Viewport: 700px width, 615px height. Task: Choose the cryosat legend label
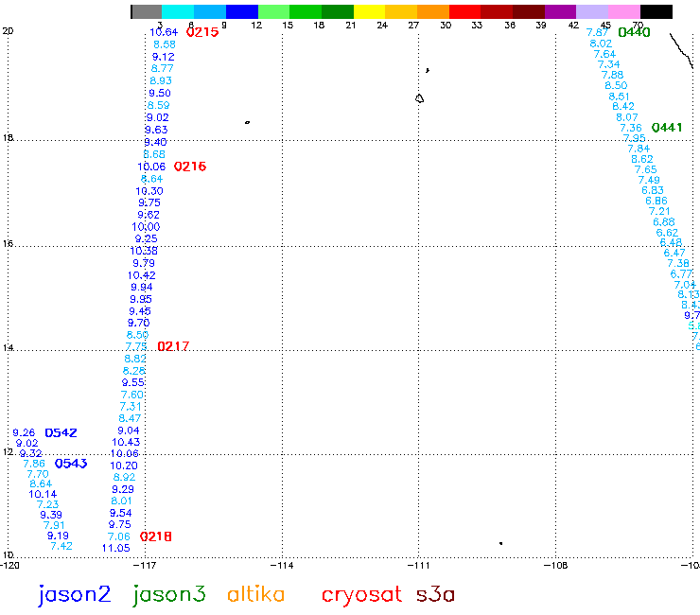tap(361, 596)
